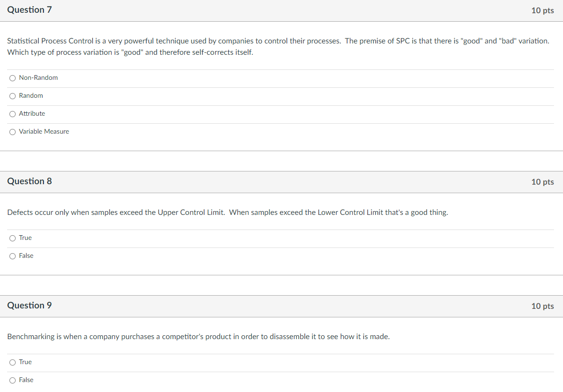
Task: Select "True" for Question 8
Action: pos(12,238)
